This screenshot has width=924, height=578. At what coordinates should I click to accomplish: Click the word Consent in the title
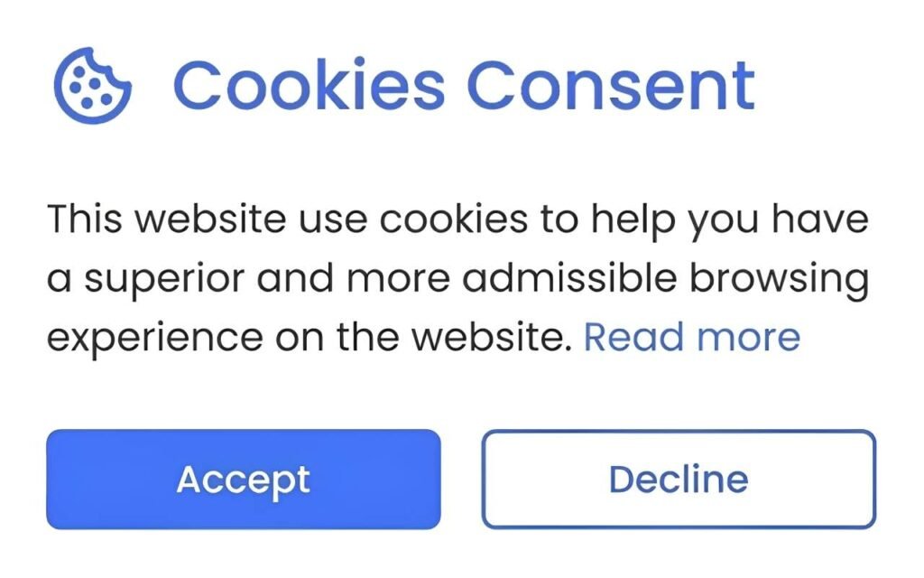[611, 85]
